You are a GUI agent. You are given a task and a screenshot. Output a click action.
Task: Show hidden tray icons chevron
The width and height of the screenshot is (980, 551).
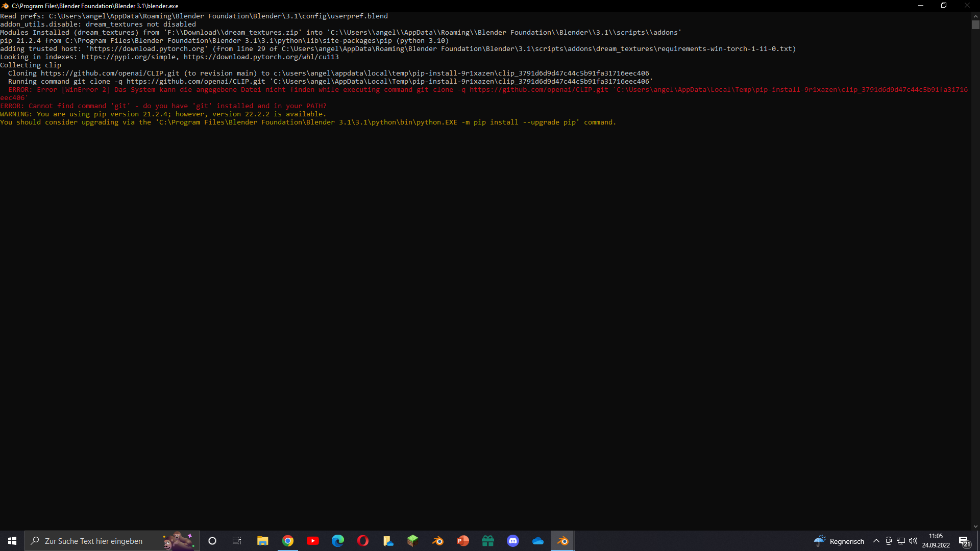click(x=876, y=541)
